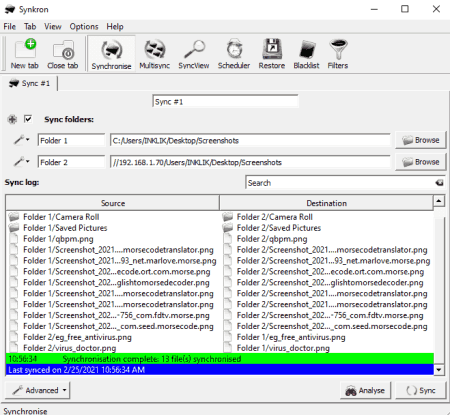Click the add folder icon beside Sync folders
Image resolution: width=450 pixels, height=415 pixels.
click(x=12, y=119)
